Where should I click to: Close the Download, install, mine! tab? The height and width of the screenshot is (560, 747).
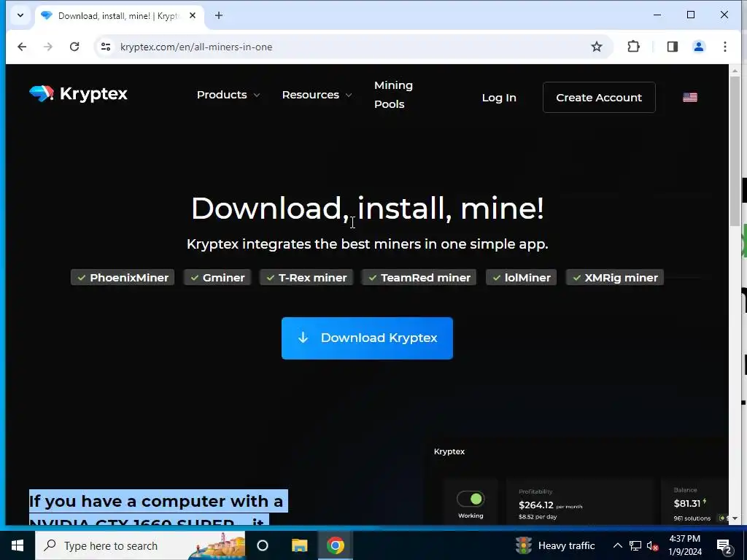tap(193, 16)
